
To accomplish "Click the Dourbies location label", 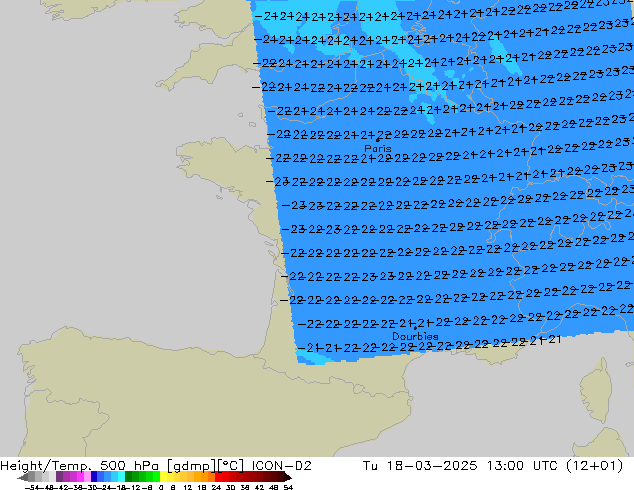I will point(415,336).
